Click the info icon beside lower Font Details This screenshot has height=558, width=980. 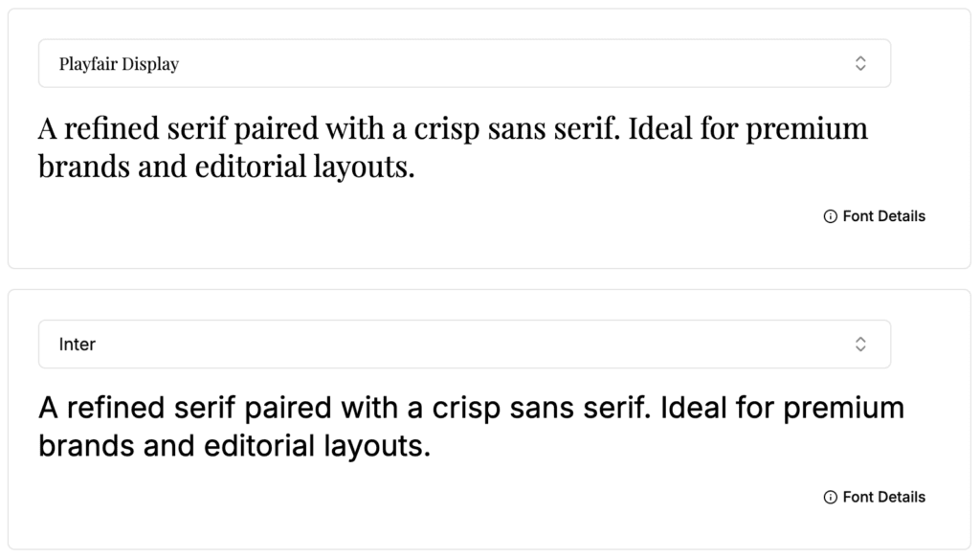pyautogui.click(x=830, y=497)
